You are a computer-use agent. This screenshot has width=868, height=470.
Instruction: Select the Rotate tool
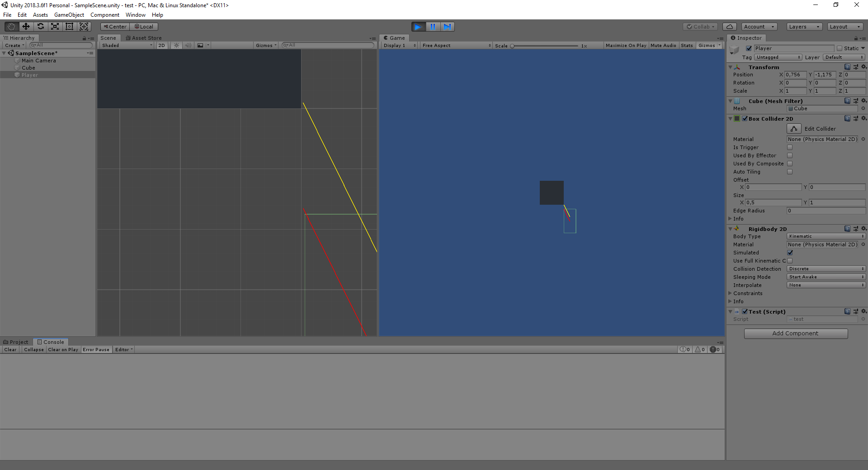[40, 27]
